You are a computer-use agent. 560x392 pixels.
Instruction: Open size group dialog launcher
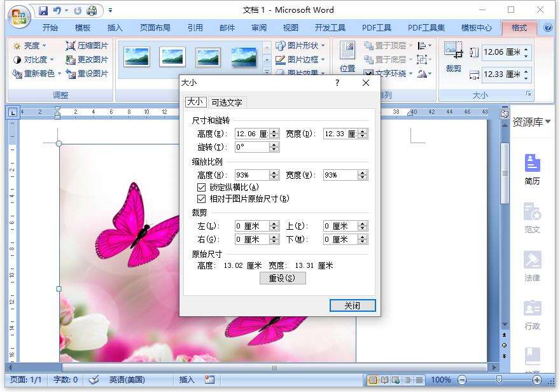click(x=529, y=94)
